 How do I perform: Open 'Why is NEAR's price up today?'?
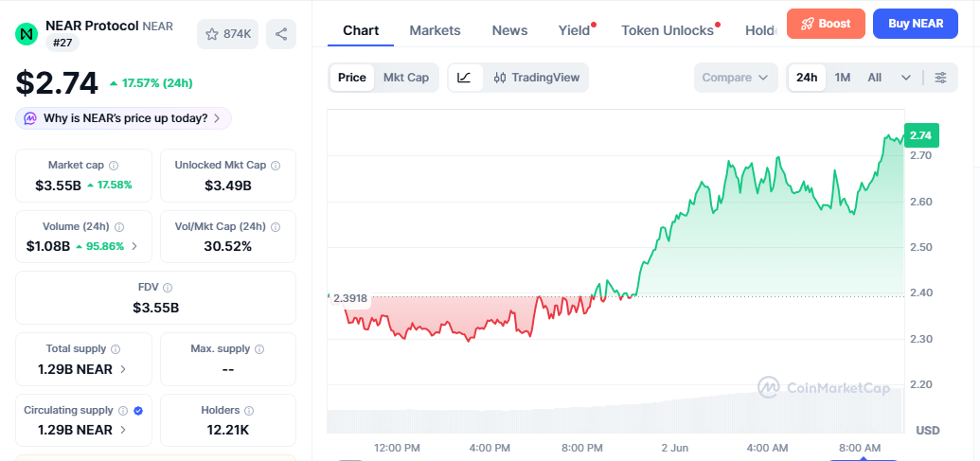click(x=123, y=118)
